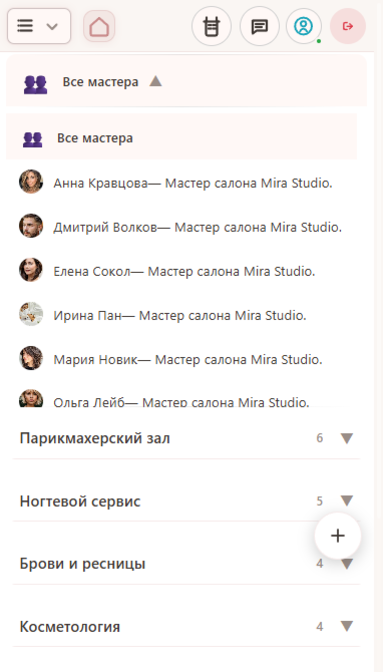
Task: Click the Парикмахерский зал heading
Action: pyautogui.click(x=95, y=438)
